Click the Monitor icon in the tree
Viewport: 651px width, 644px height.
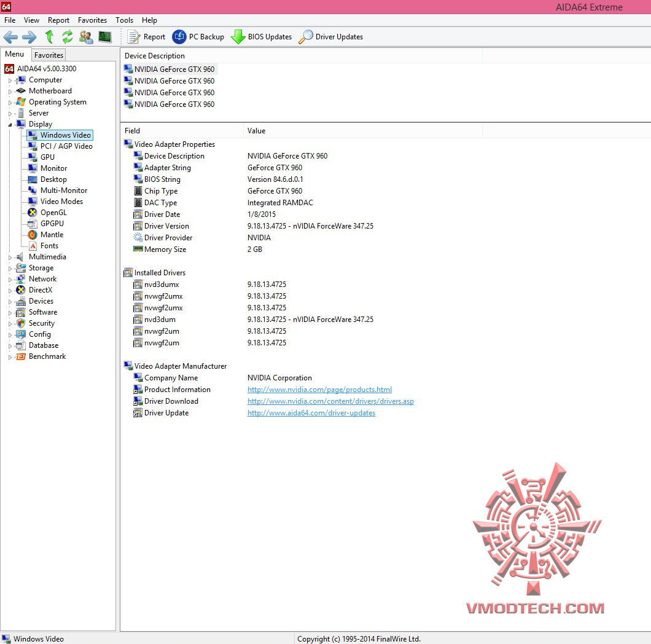(x=33, y=168)
